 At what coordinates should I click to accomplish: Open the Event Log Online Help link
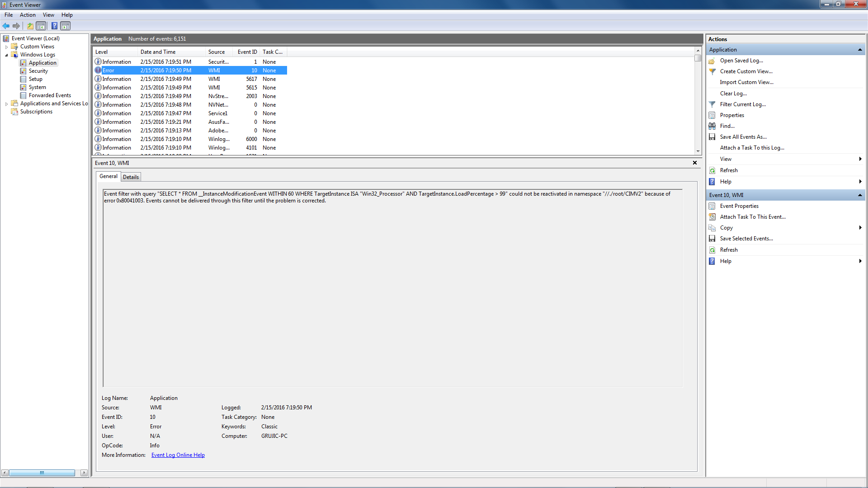click(x=178, y=455)
